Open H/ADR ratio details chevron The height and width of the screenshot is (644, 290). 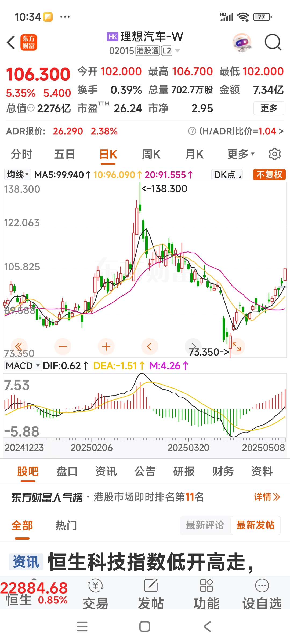pyautogui.click(x=281, y=131)
